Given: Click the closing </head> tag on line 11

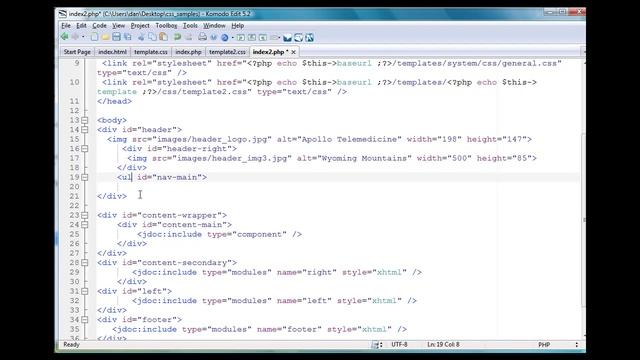Looking at the screenshot, I should (x=114, y=101).
